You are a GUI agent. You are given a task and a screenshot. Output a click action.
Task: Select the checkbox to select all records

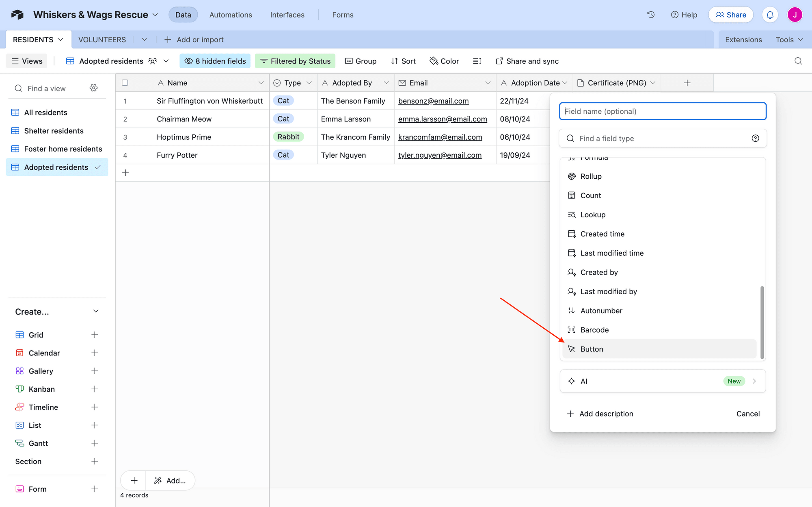point(125,82)
